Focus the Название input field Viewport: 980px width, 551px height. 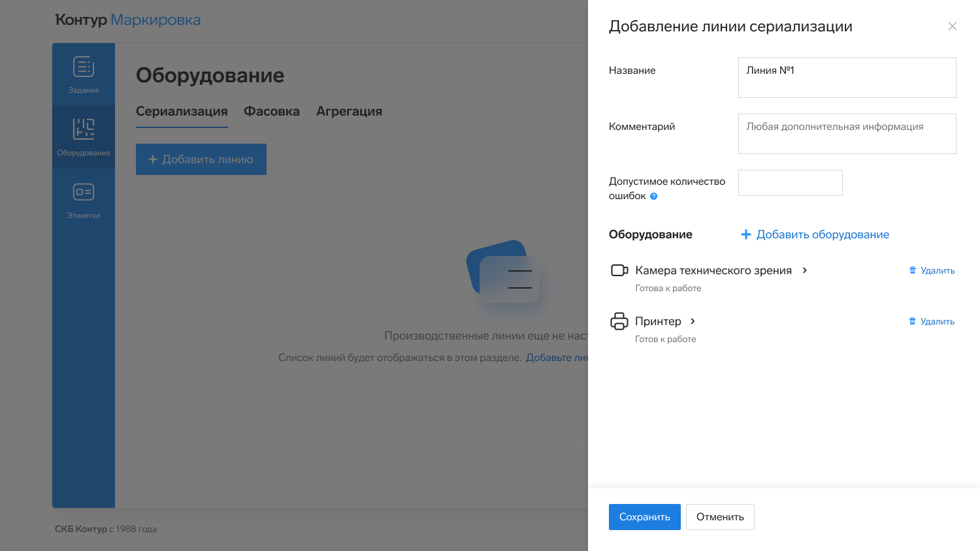pyautogui.click(x=847, y=78)
